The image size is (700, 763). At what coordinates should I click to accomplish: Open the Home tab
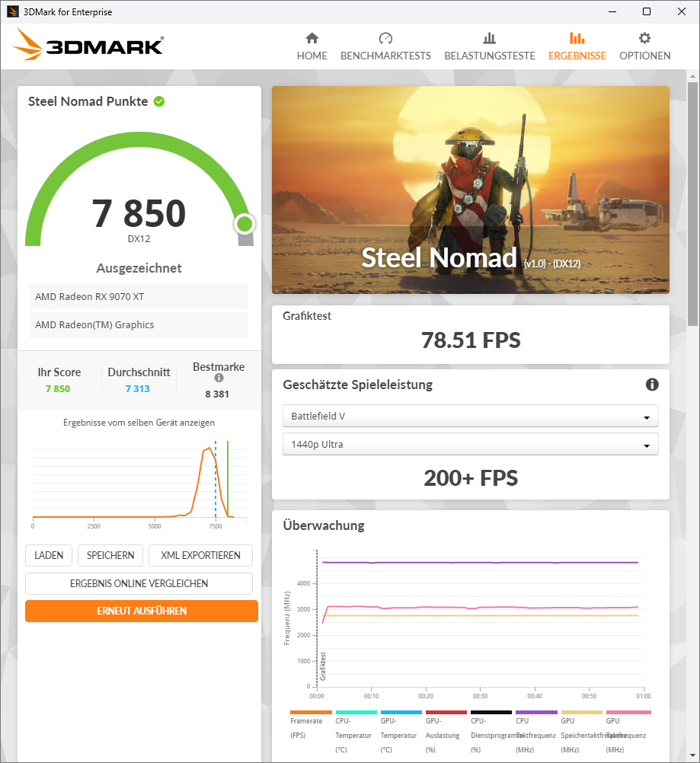coord(312,46)
